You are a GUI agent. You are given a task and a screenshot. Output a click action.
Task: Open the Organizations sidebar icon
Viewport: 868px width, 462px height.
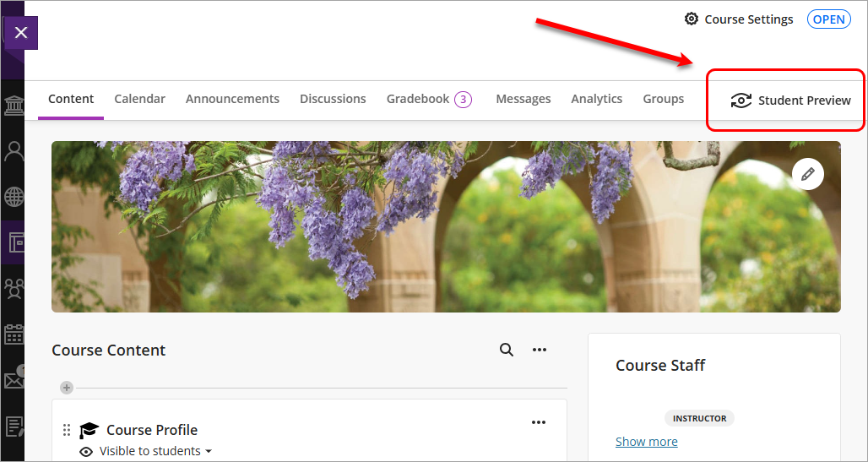[x=14, y=288]
